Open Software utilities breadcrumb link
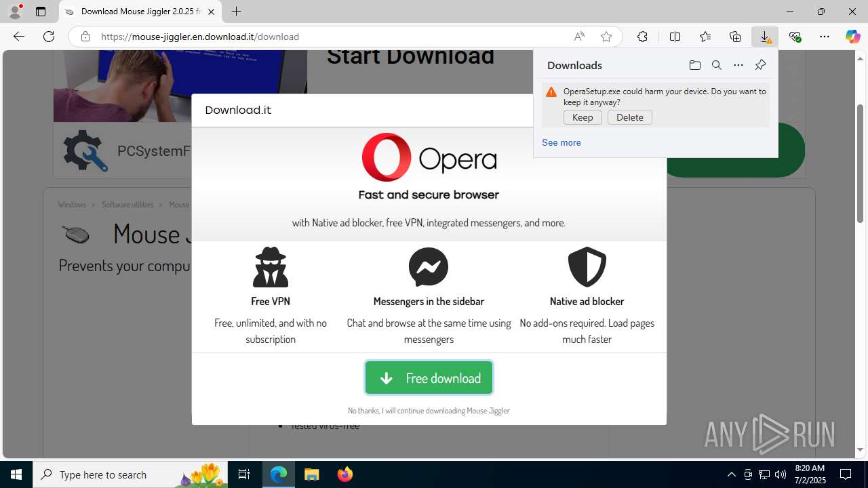 point(127,205)
